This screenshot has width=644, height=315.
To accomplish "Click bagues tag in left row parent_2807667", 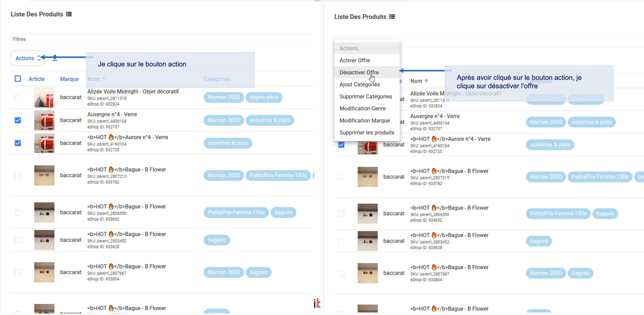I will (x=258, y=272).
